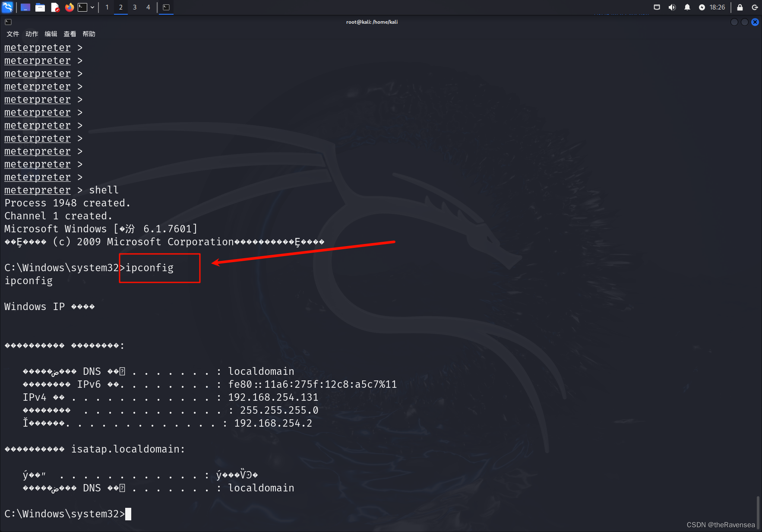Click the gateway address 192.168.254.2
This screenshot has height=532, width=762.
pyautogui.click(x=273, y=423)
